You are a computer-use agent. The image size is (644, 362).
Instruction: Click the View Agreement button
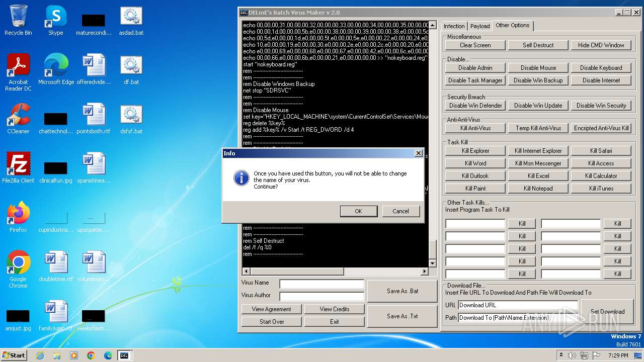click(271, 309)
